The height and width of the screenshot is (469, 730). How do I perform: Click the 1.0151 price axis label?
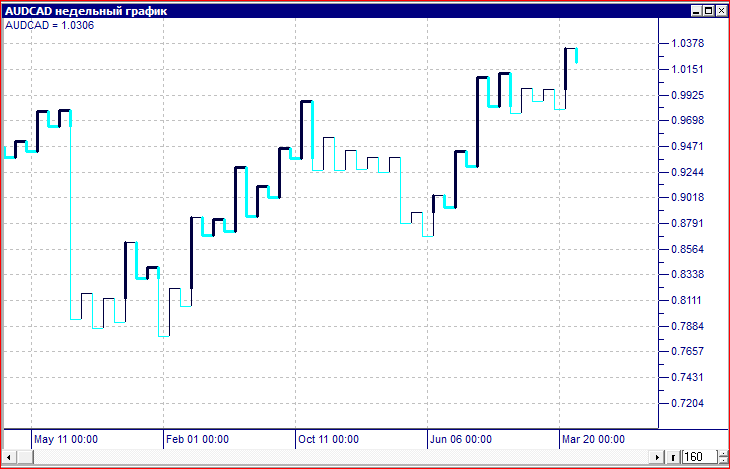pyautogui.click(x=687, y=69)
